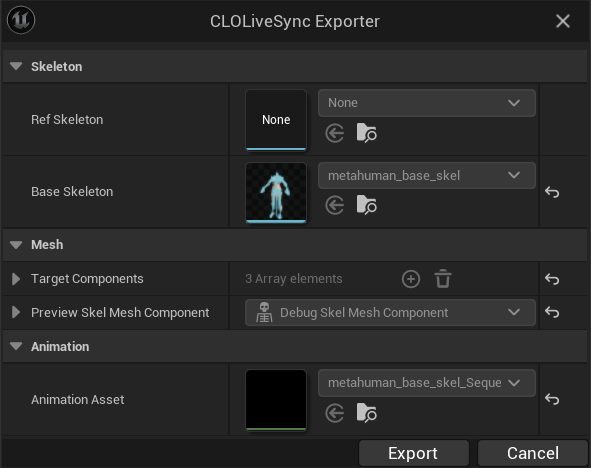Screen dimensions: 591x468
Task: Click the Export button
Action: point(413,453)
